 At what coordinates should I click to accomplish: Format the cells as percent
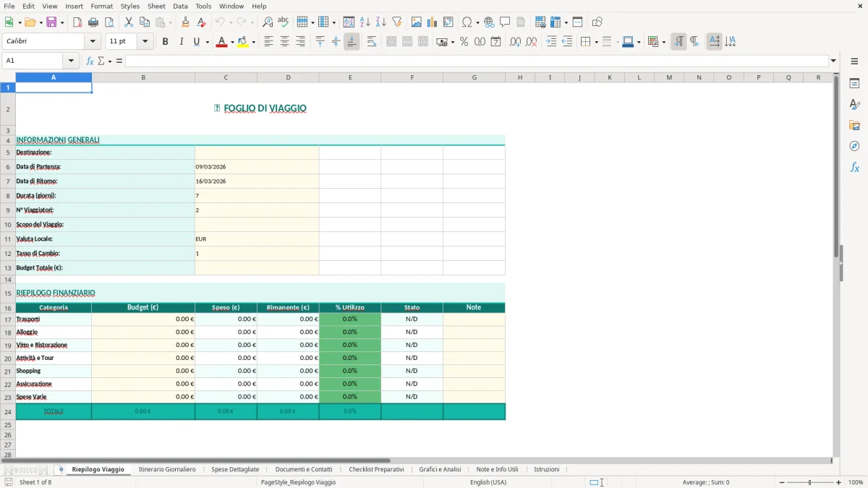tap(464, 42)
